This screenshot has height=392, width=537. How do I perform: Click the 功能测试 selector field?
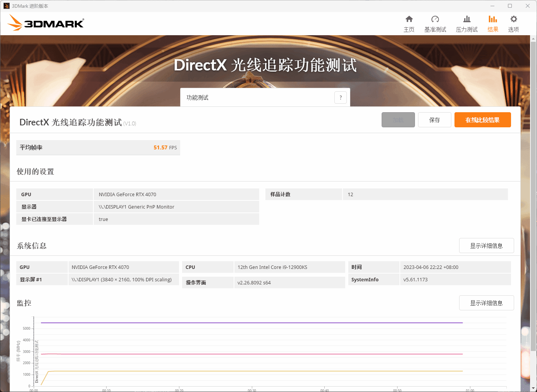pyautogui.click(x=265, y=98)
